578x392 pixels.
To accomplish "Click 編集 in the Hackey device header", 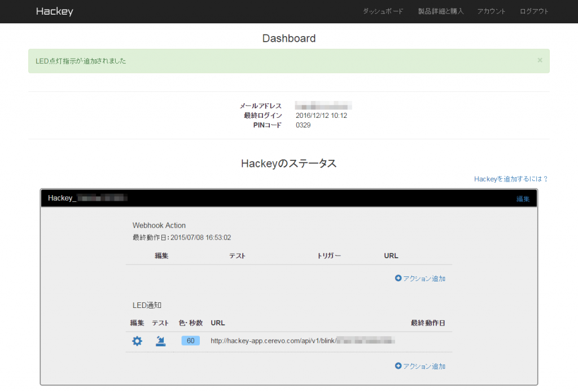I will pyautogui.click(x=523, y=199).
